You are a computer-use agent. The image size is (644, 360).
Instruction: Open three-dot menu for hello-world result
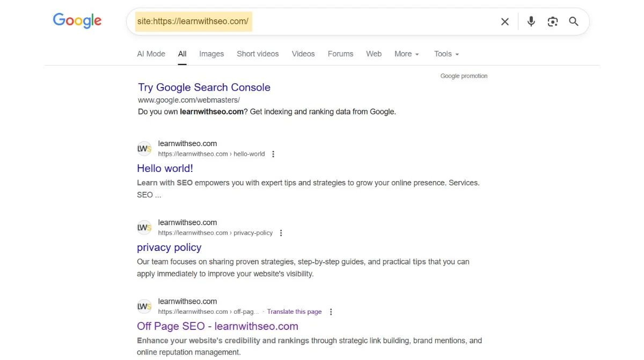click(273, 154)
